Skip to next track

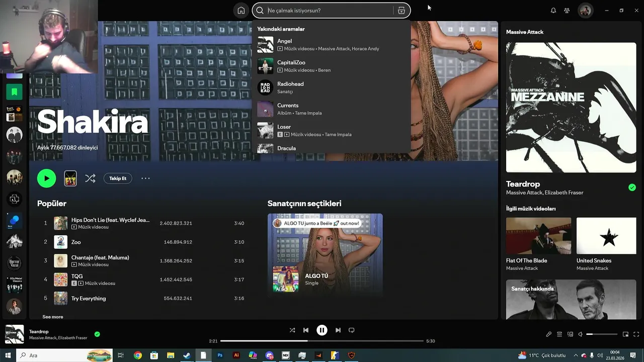[x=338, y=330]
